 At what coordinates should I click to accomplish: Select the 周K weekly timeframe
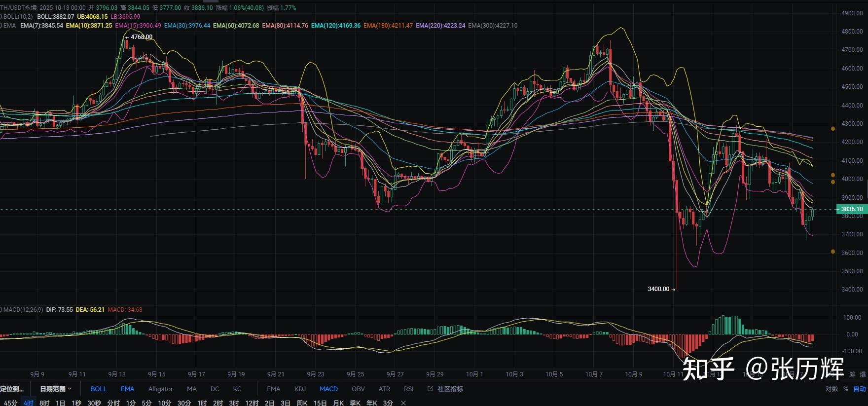click(302, 403)
